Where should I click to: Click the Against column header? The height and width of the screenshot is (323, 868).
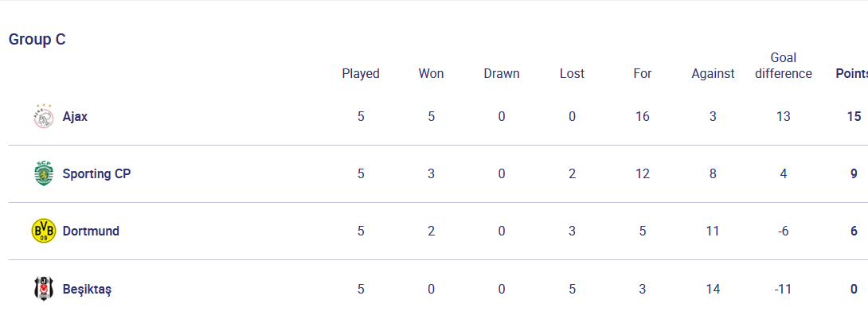(x=713, y=73)
